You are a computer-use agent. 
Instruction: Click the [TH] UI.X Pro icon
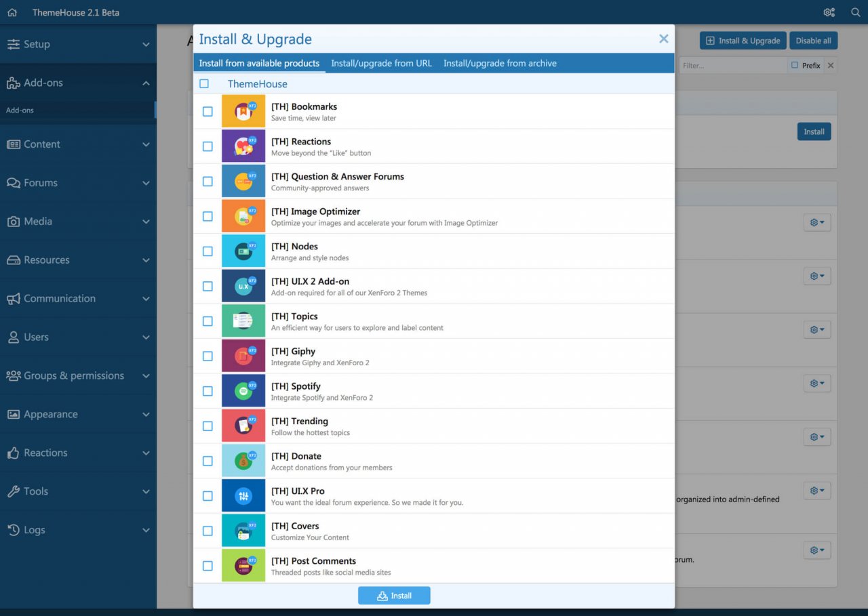(243, 496)
